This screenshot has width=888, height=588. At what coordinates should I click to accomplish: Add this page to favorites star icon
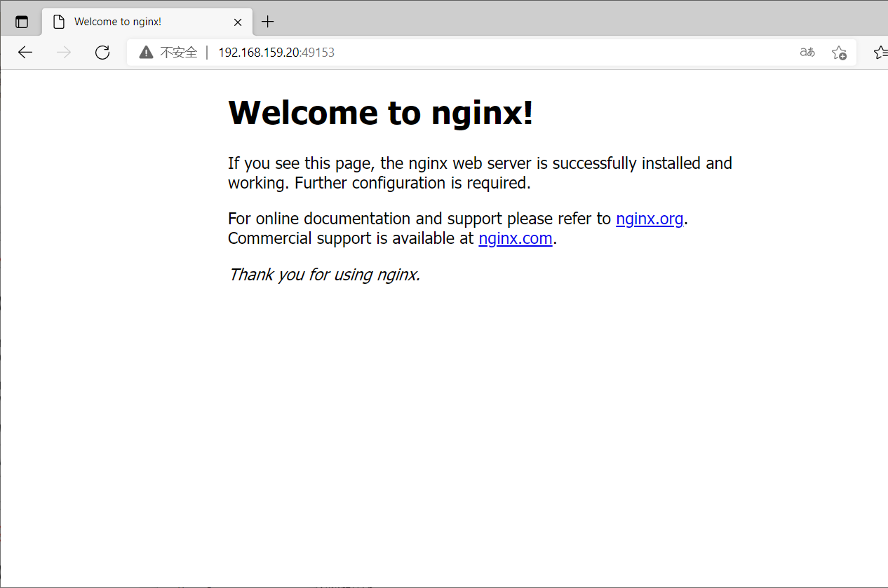[839, 52]
